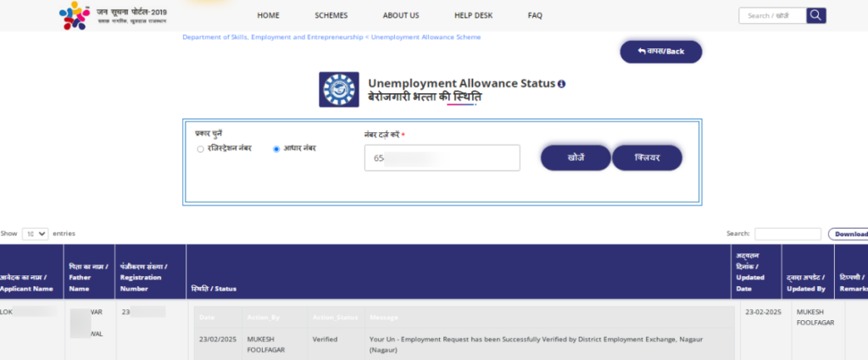Open the FAQ menu item
Image resolution: width=868 pixels, height=360 pixels.
click(535, 15)
